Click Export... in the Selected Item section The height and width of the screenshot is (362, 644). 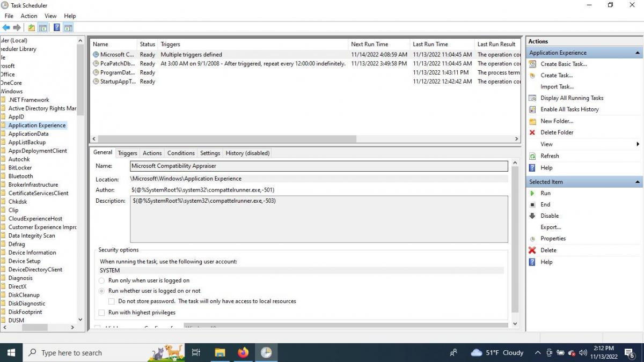pyautogui.click(x=551, y=227)
